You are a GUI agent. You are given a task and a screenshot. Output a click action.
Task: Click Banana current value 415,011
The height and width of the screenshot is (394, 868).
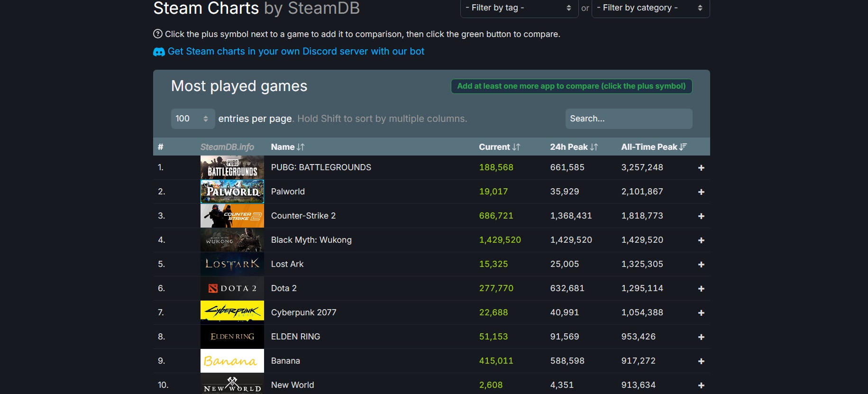(x=496, y=361)
